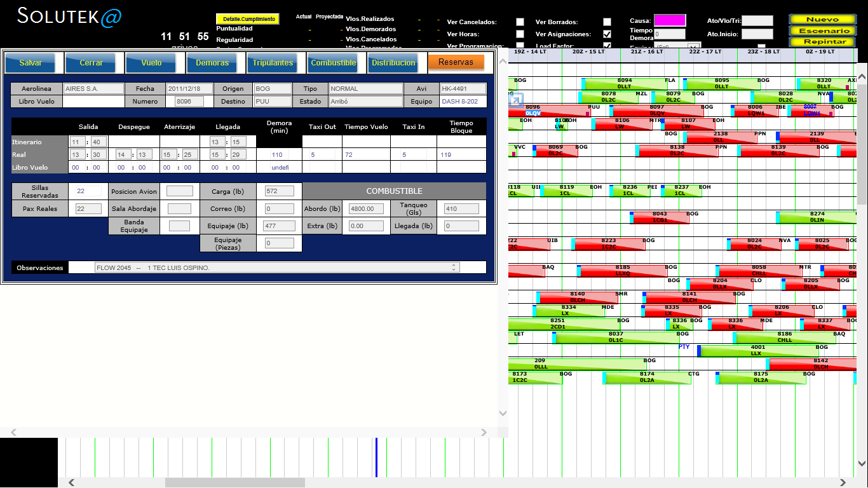Select the red flight 8097 bar

tap(656, 111)
